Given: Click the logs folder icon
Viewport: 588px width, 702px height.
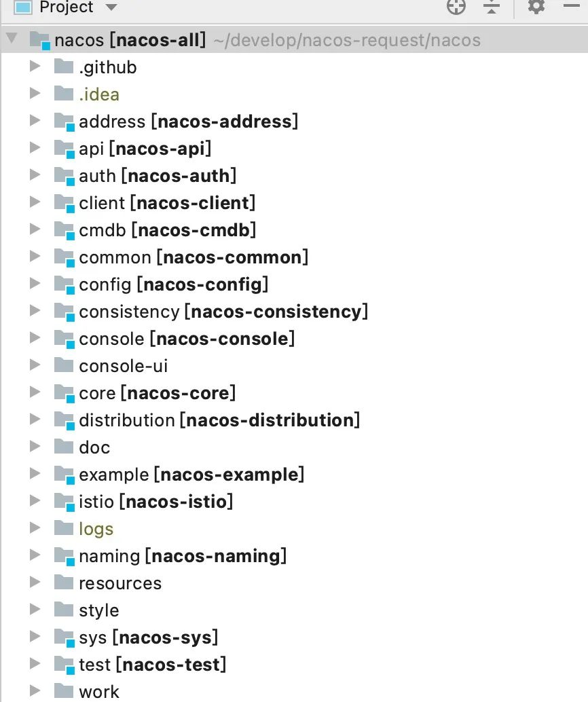Looking at the screenshot, I should (x=64, y=529).
